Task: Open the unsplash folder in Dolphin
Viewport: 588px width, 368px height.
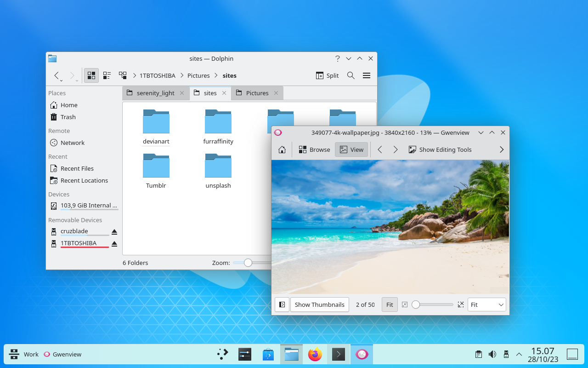Action: (x=218, y=170)
